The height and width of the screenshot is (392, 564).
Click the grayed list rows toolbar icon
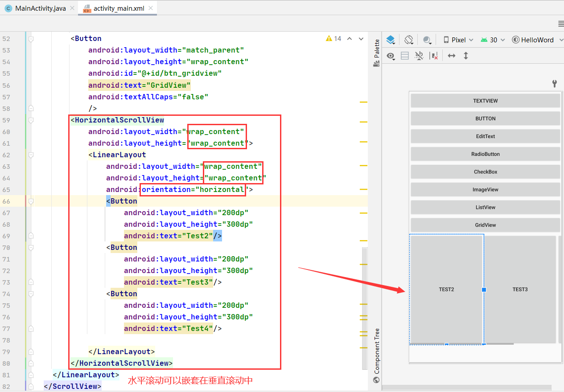(405, 56)
